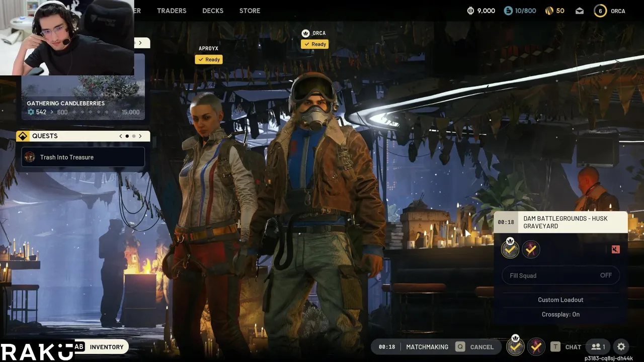Open the mail inbox envelope icon
This screenshot has width=644, height=362.
pyautogui.click(x=580, y=11)
